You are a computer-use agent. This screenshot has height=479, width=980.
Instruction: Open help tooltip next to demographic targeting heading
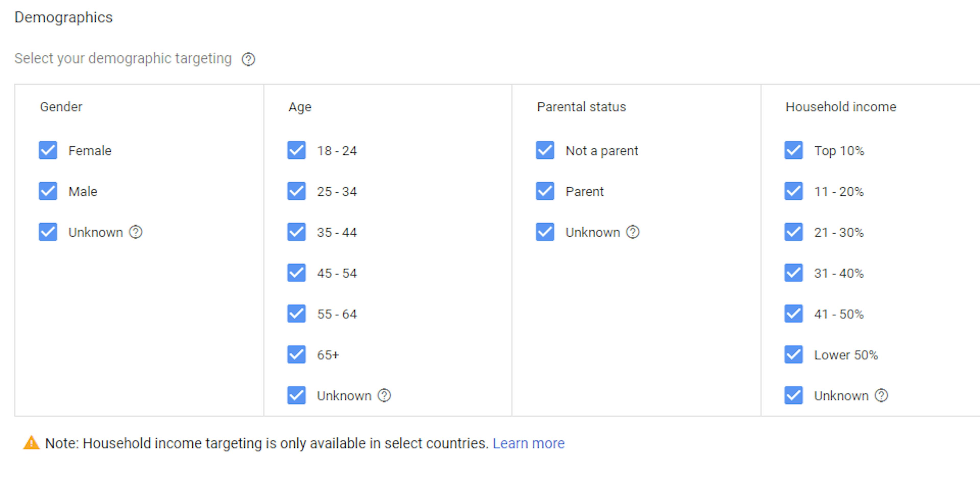[x=248, y=59]
